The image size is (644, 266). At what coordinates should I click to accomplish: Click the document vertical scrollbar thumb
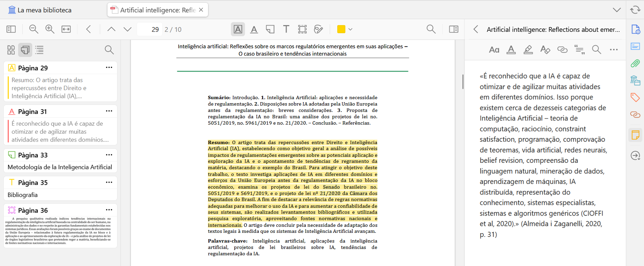463,82
